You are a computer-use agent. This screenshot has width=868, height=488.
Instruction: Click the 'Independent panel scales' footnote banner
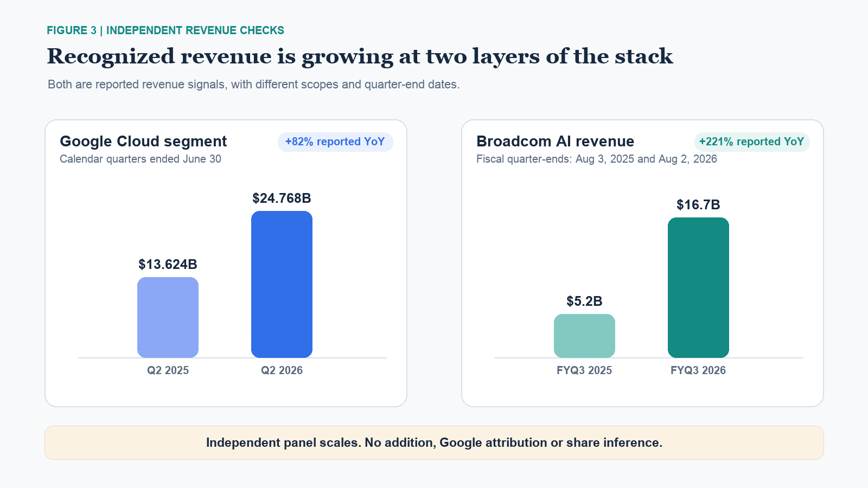click(x=434, y=442)
